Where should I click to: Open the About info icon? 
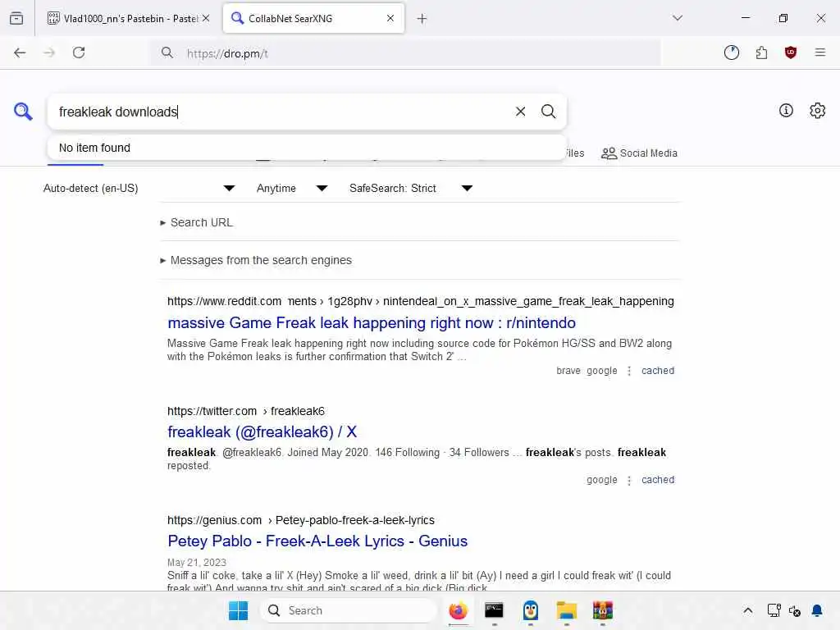pos(786,111)
